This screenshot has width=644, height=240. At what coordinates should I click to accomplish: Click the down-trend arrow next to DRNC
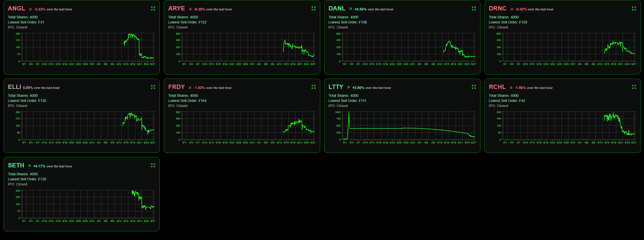[x=512, y=9]
